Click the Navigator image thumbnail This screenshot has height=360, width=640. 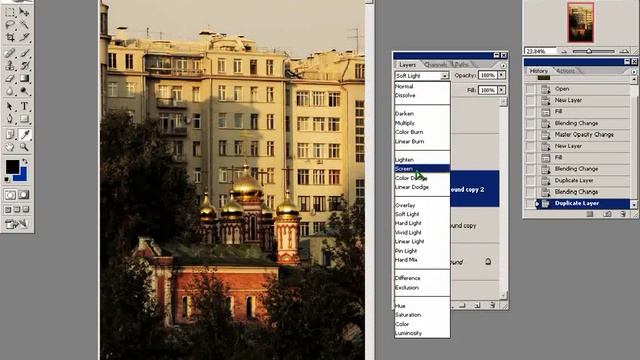coord(580,22)
